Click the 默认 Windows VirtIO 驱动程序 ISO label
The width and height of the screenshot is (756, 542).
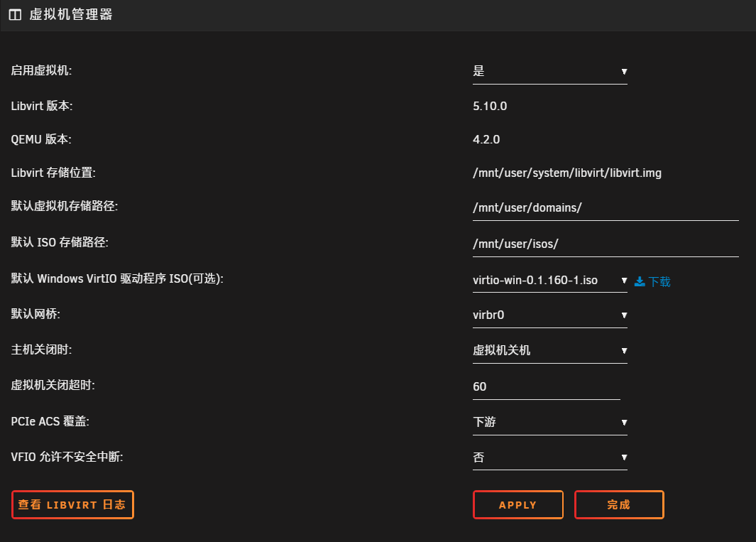tap(117, 278)
